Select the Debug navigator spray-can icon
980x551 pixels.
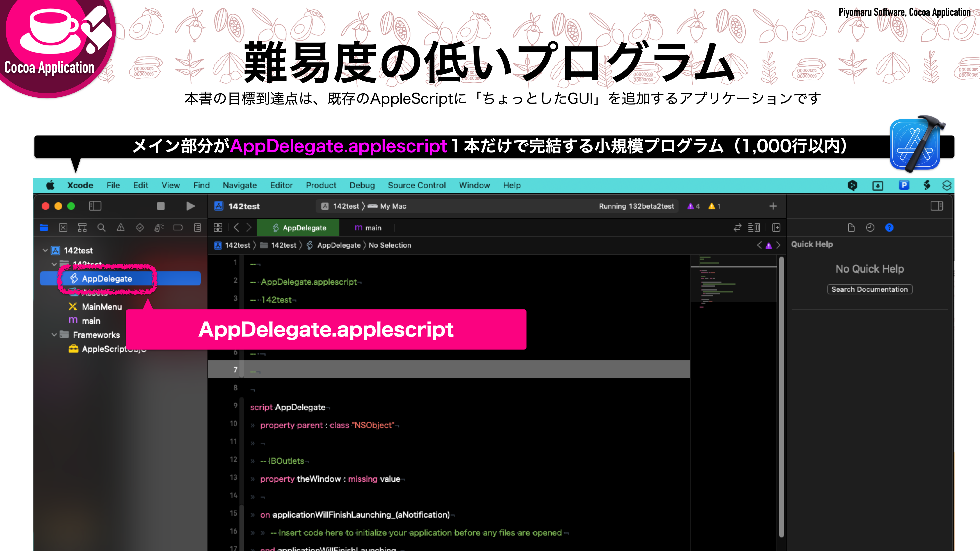[x=160, y=227]
